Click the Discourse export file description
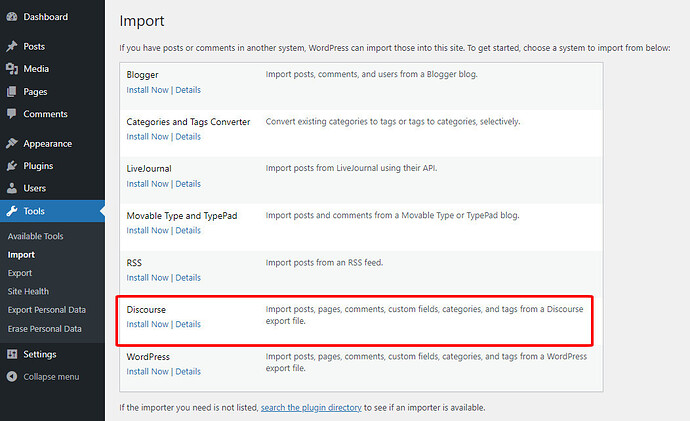690x421 pixels. pyautogui.click(x=424, y=315)
